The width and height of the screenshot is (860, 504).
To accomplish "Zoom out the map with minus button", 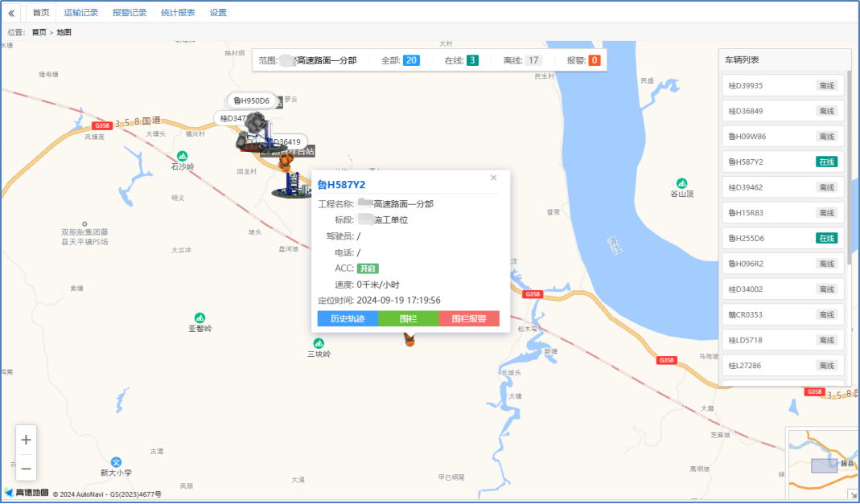I will pyautogui.click(x=27, y=468).
